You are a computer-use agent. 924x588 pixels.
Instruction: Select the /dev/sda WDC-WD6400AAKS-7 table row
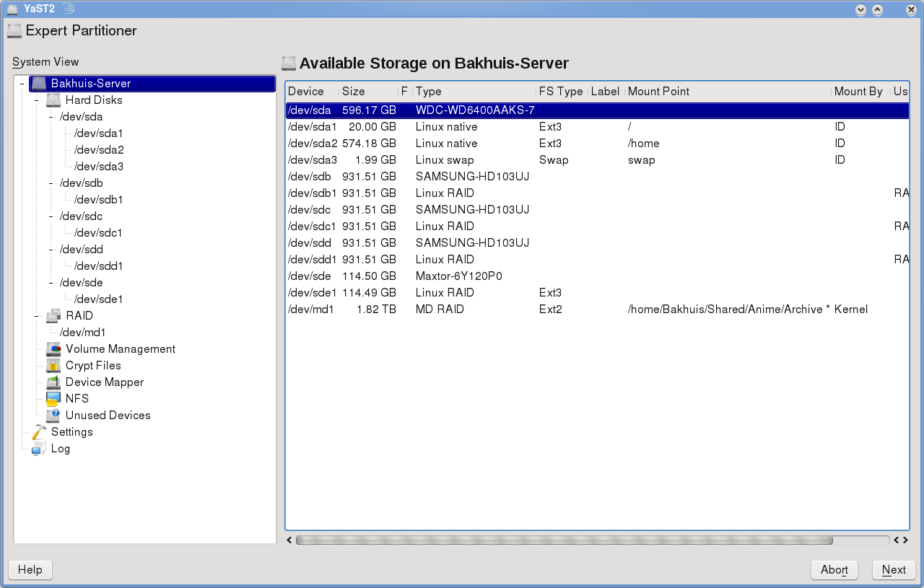click(597, 110)
